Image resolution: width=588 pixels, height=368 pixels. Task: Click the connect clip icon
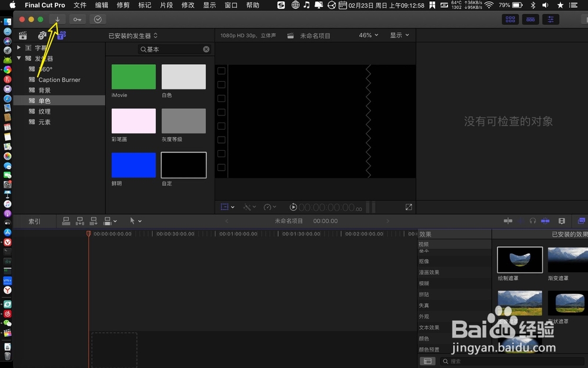point(66,221)
